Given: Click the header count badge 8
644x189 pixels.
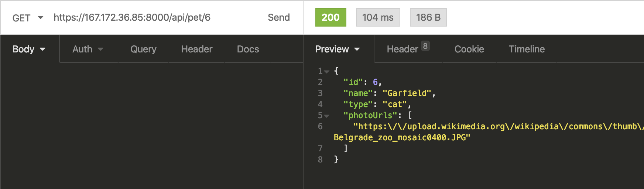Looking at the screenshot, I should click(425, 46).
